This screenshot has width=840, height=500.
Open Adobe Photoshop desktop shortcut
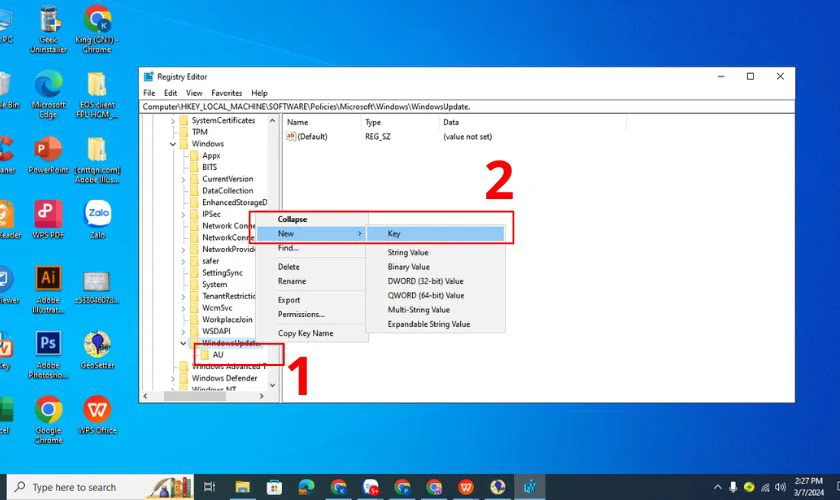tap(48, 355)
